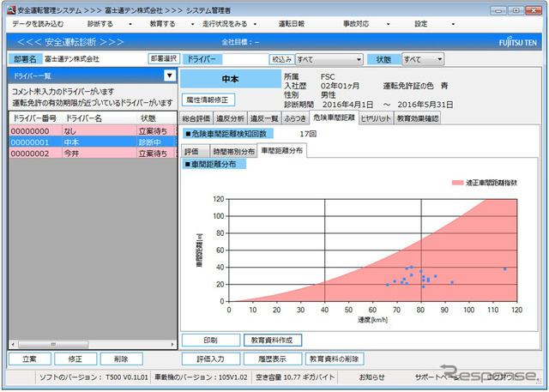Switch to the 危険車間距離 tab
Screen dimensions: 549x392
(334, 118)
